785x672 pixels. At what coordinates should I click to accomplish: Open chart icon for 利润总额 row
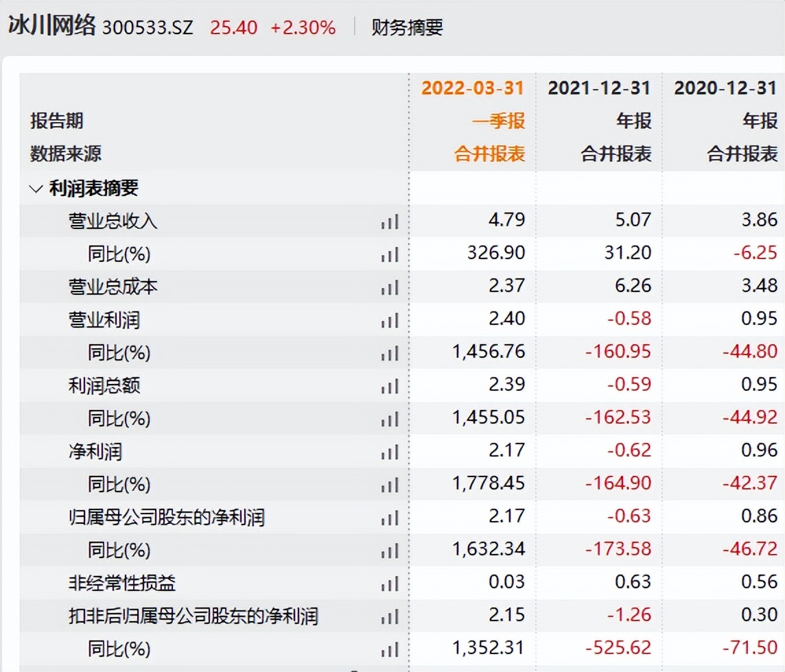pyautogui.click(x=390, y=386)
